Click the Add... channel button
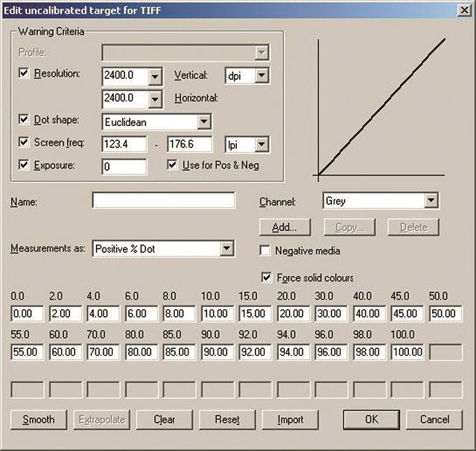The image size is (476, 451). (x=285, y=227)
